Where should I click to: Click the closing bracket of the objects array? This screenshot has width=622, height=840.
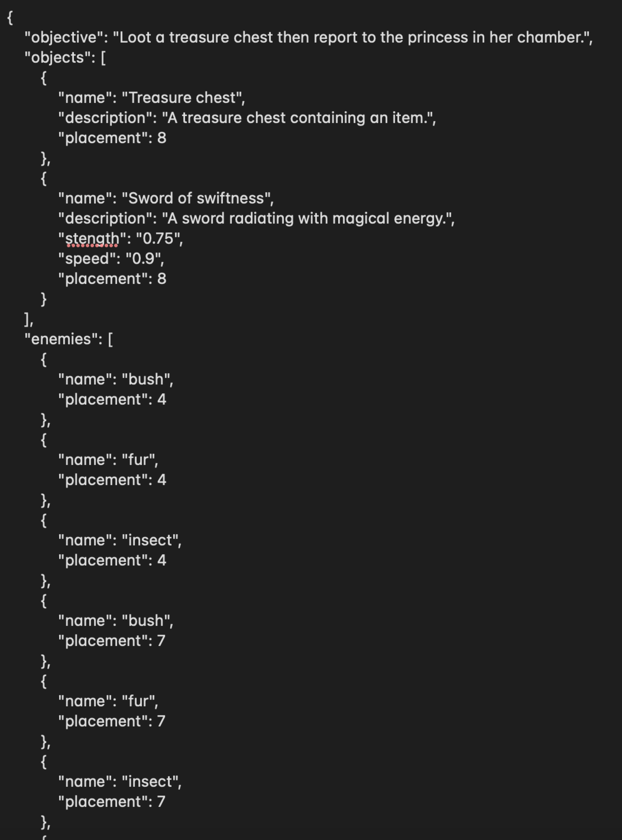[x=27, y=319]
